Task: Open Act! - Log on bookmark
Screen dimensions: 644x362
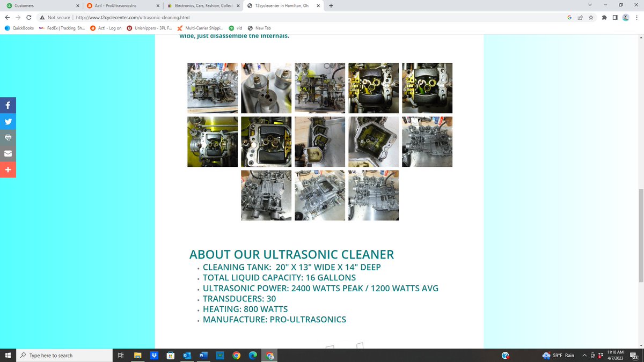Action: click(x=106, y=28)
